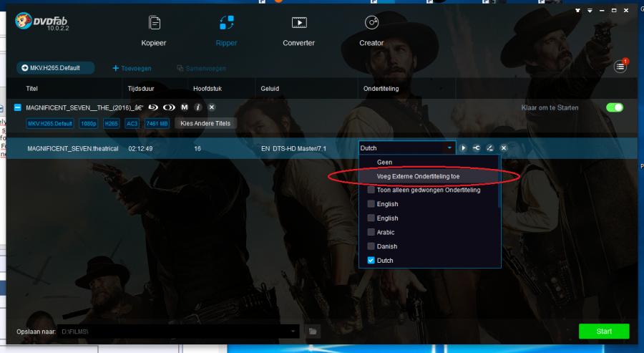Click the Ondertiteling column header
Screen dimensions: 644x353
pyautogui.click(x=381, y=88)
